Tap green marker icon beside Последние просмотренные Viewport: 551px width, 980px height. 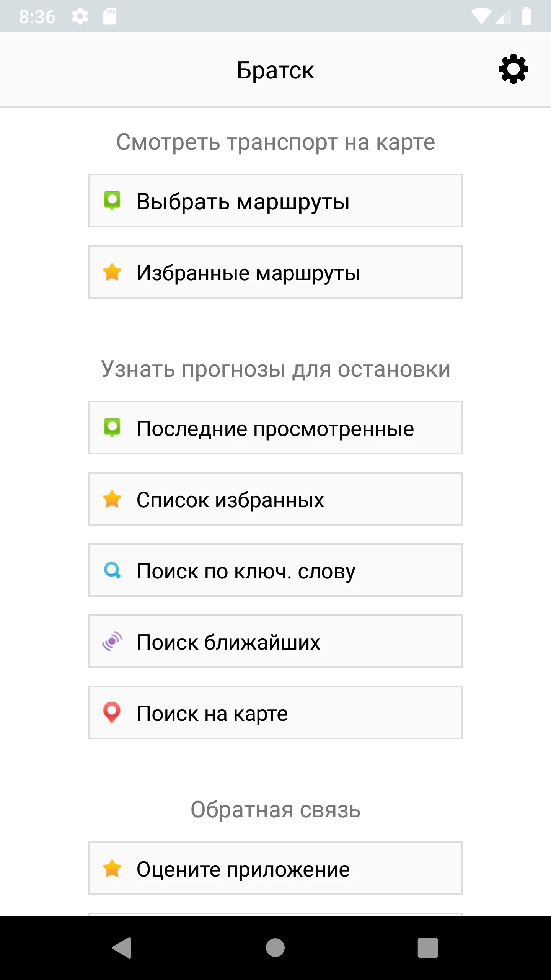(x=112, y=428)
